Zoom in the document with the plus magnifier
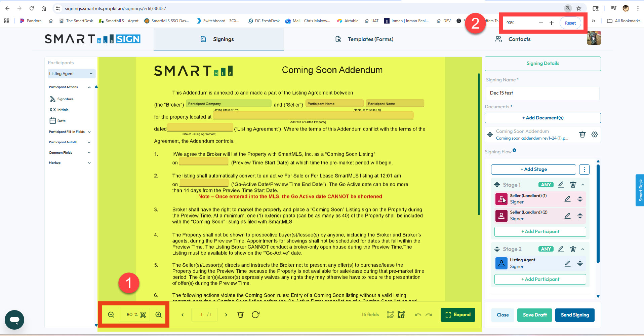This screenshot has height=336, width=644. tap(158, 315)
